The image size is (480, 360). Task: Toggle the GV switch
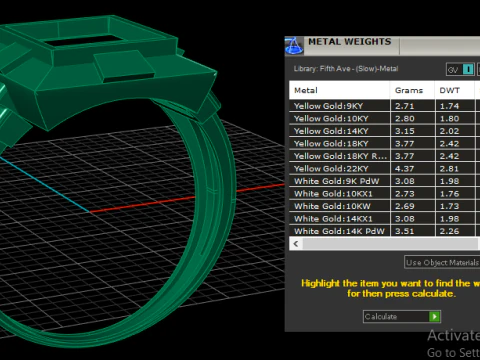pos(460,69)
